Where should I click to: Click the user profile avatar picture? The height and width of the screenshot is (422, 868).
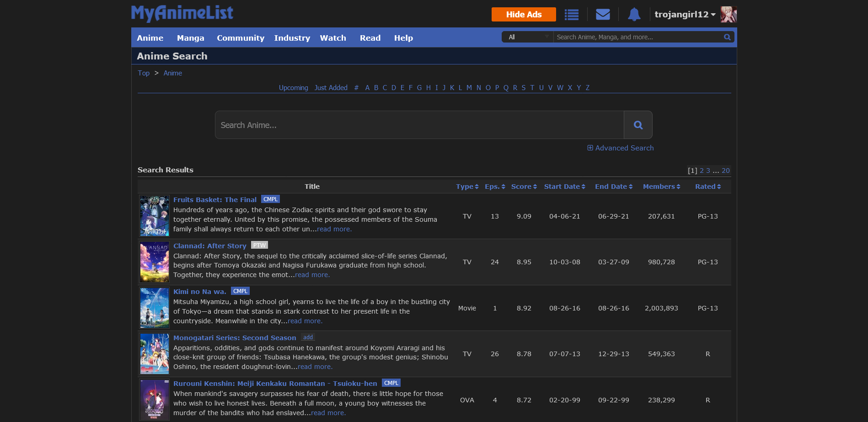coord(728,15)
